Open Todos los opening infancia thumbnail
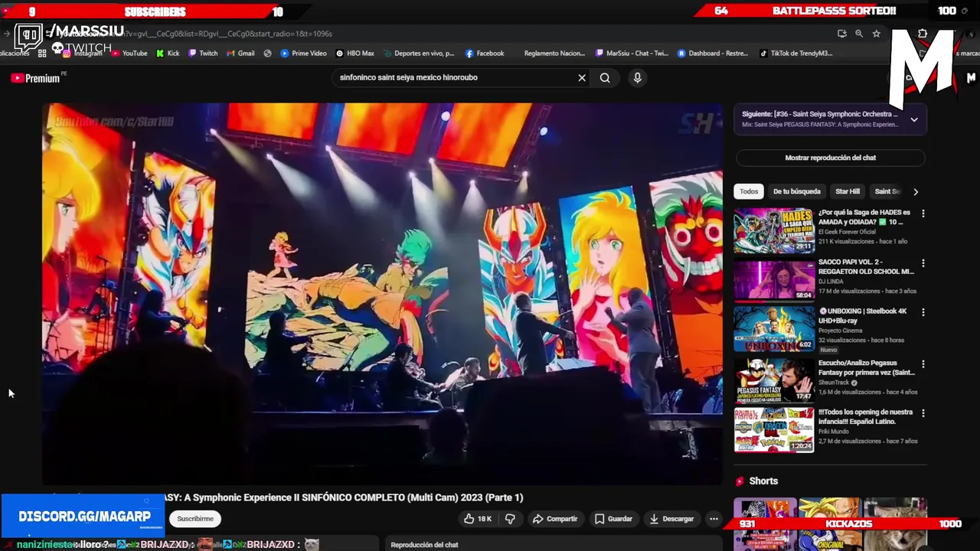980x551 pixels. tap(774, 429)
